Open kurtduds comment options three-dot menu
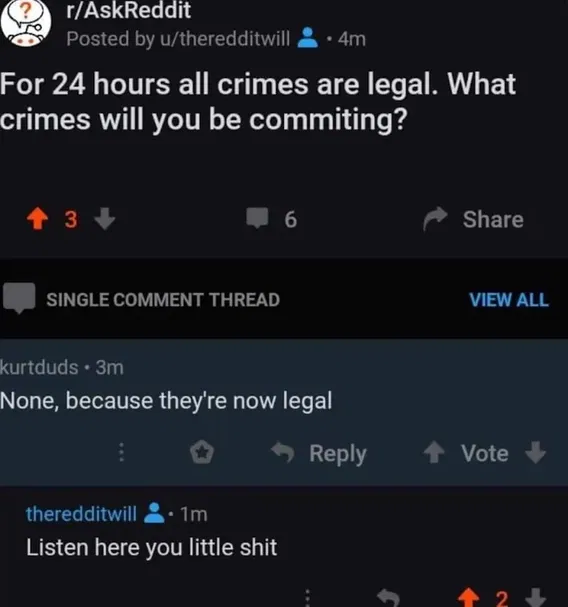Screen dimensions: 568x607 [121, 452]
